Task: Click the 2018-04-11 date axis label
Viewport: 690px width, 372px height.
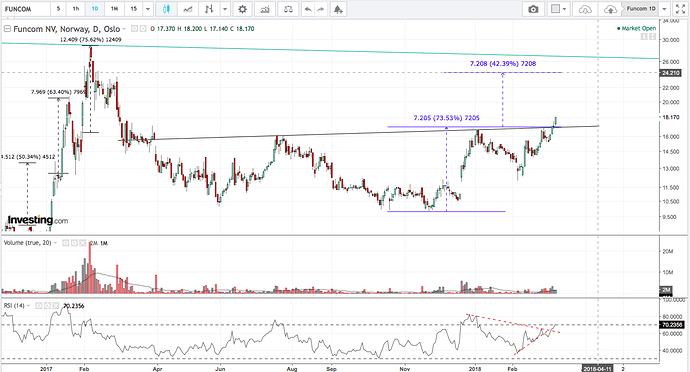Action: 597,368
